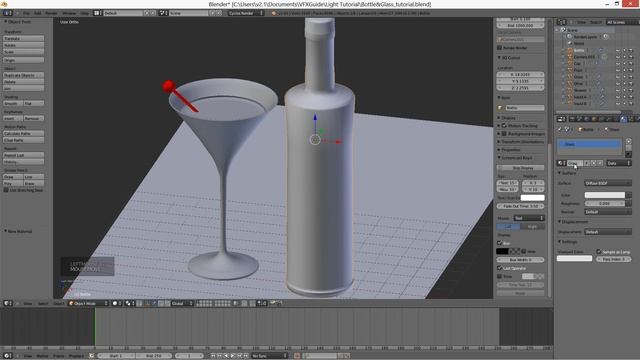This screenshot has height=360, width=640.
Task: Open the Properties editor type icon
Action: pos(562,119)
